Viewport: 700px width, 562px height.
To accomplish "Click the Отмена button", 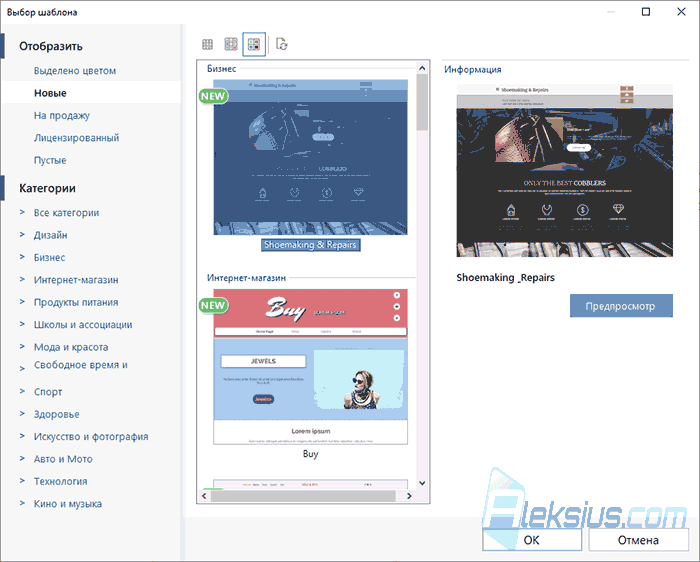I will pos(638,540).
